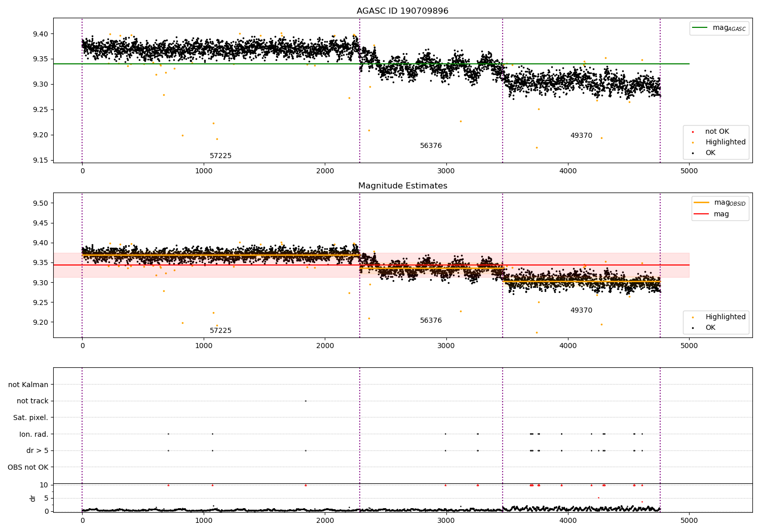Select 'Highlighted' legend entry in Magnitude Estimates plot

pyautogui.click(x=726, y=317)
